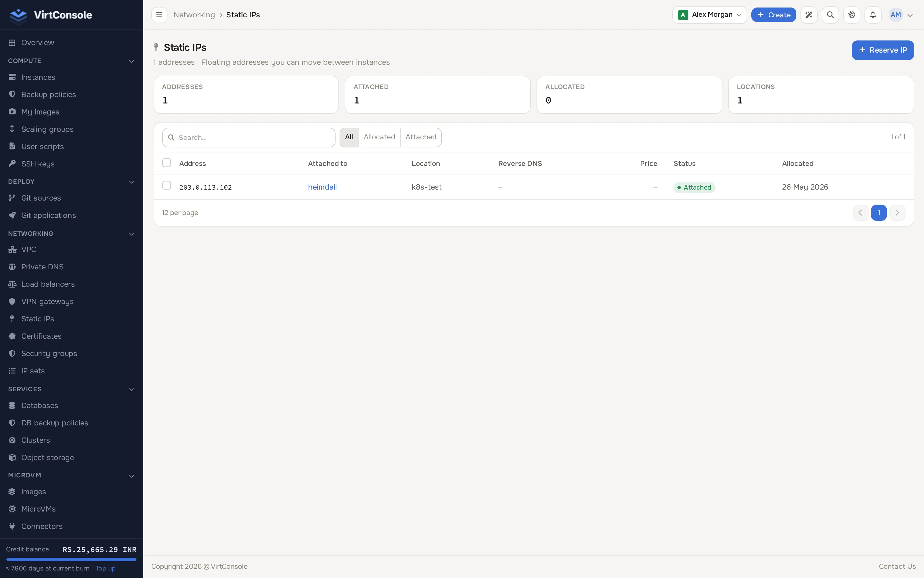
Task: Open the search magnifier in top bar
Action: point(830,15)
